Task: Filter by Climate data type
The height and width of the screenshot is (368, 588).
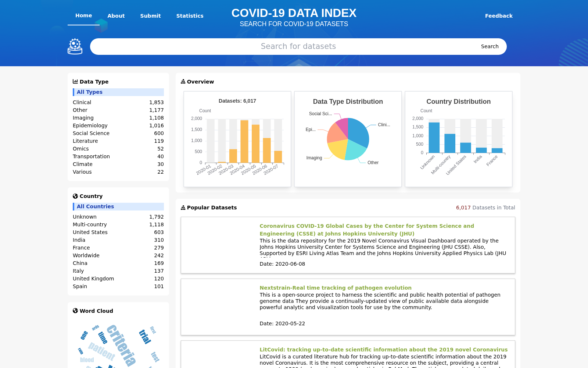Action: [x=118, y=164]
